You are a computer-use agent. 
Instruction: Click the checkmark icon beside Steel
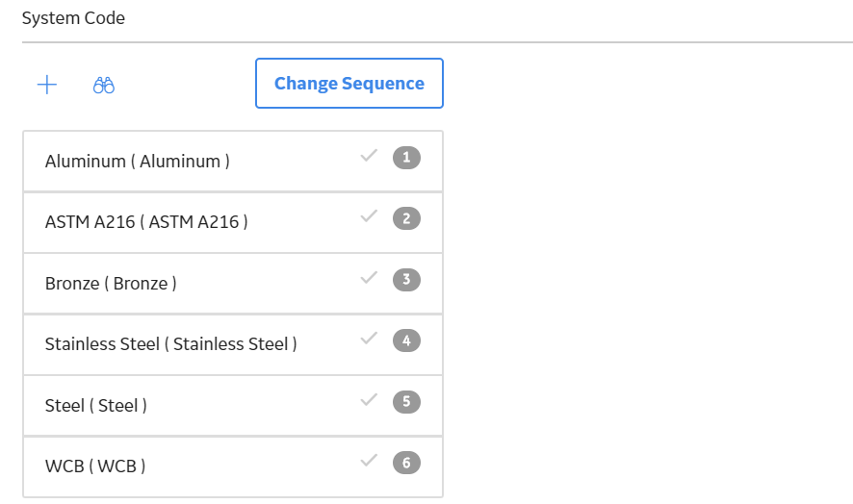pyautogui.click(x=369, y=399)
